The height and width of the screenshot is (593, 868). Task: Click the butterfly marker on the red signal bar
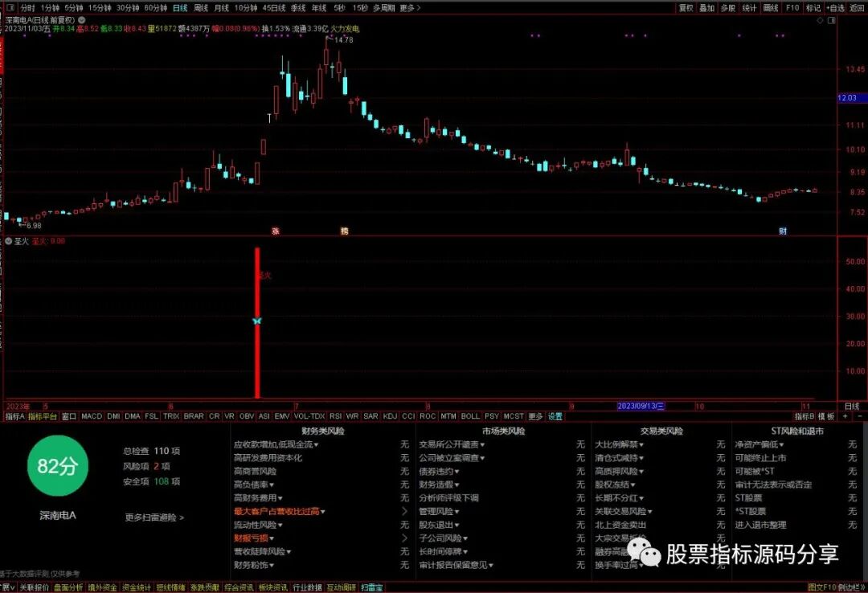(x=257, y=321)
